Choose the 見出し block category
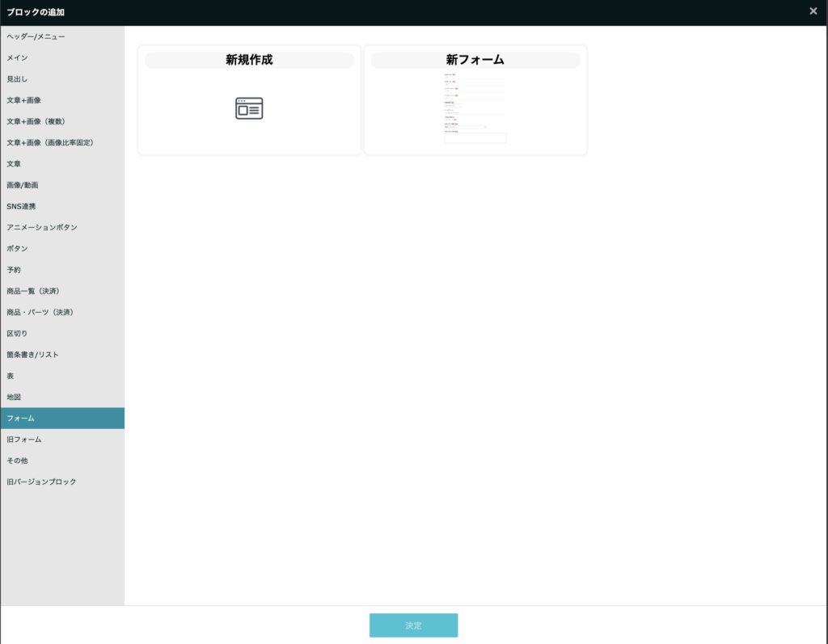 [17, 79]
